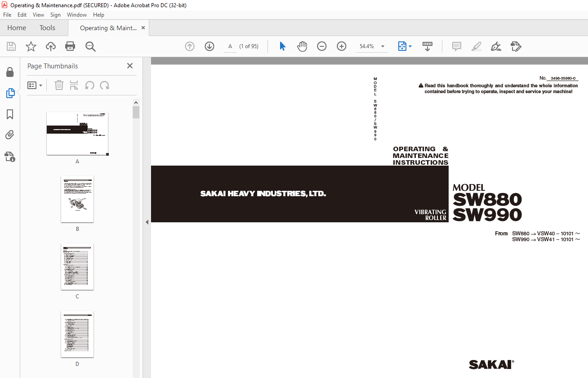Rotate pages counterclockwise in thumbnails panel

click(x=89, y=85)
